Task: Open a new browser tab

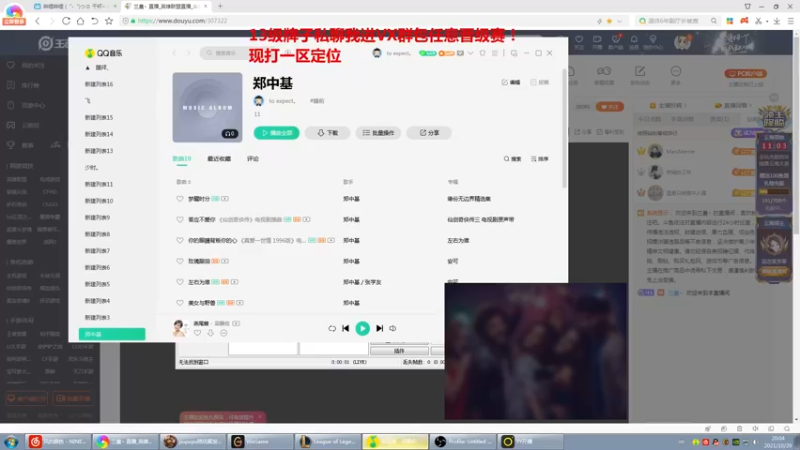Action: coord(220,6)
